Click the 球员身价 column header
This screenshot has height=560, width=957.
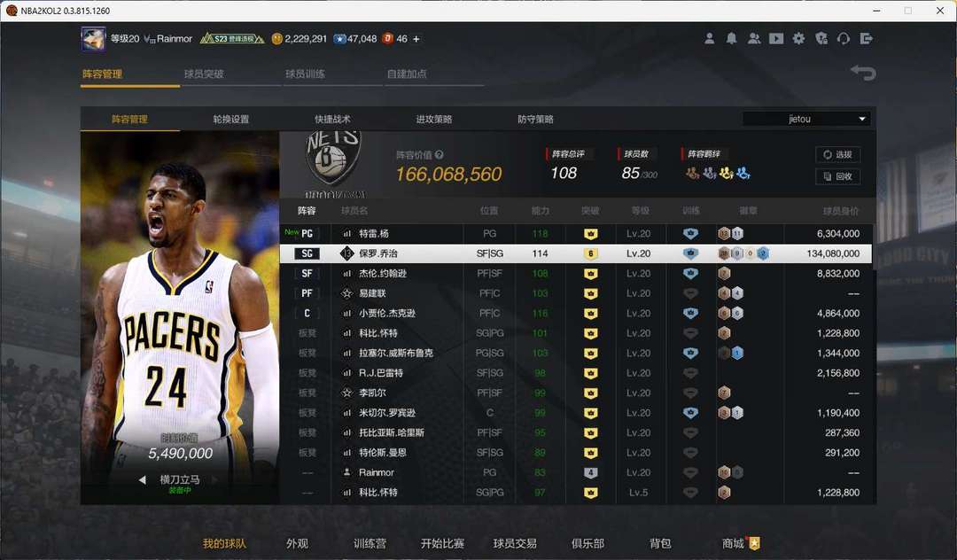(840, 211)
